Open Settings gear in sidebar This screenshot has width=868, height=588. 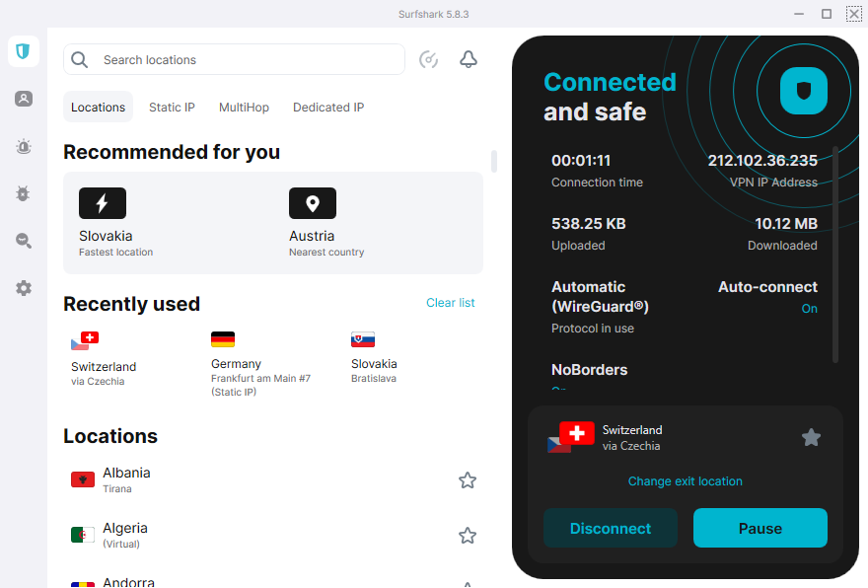pos(24,288)
